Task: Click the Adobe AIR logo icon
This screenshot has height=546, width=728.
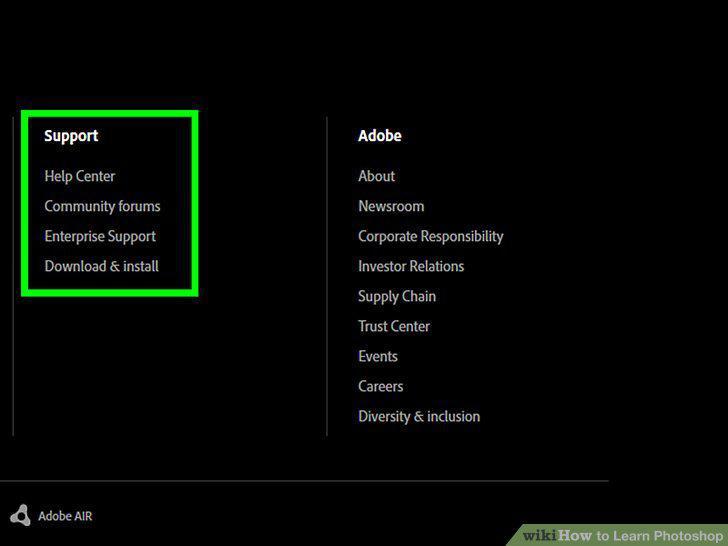Action: 20,515
